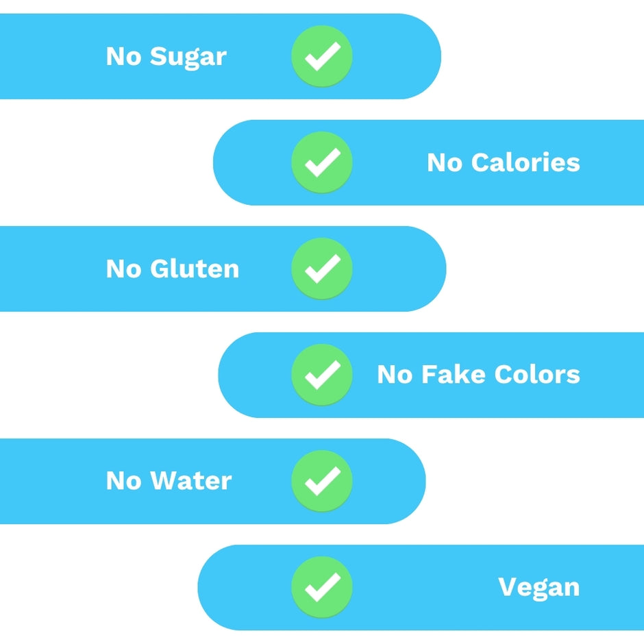Click the green checkmark next to No Calories

pyautogui.click(x=322, y=162)
